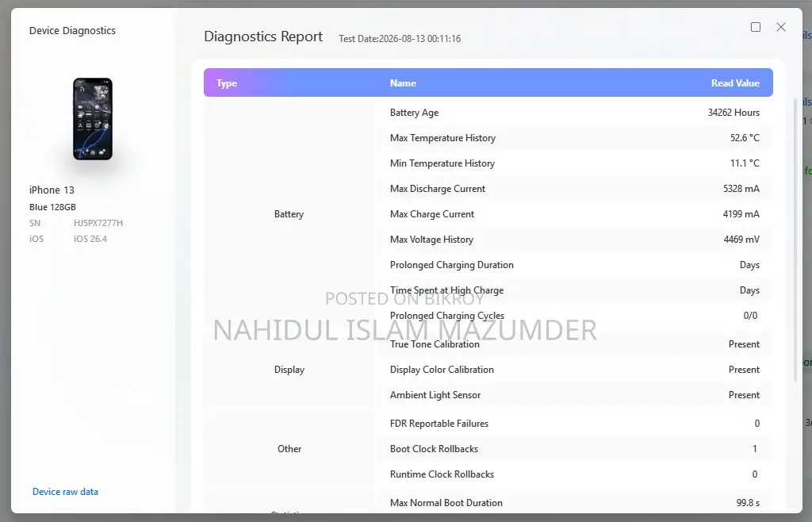This screenshot has width=812, height=522.
Task: Select Display Color Calibration row
Action: coord(575,369)
